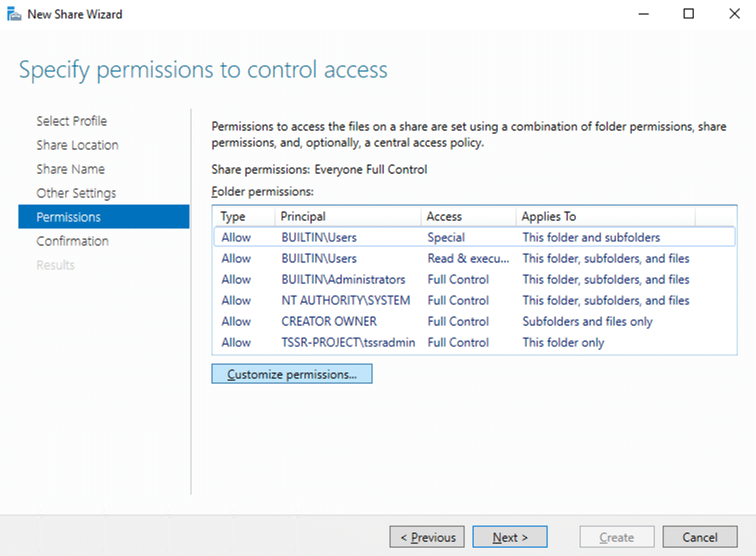This screenshot has width=756, height=556.
Task: Navigate to the Share Name step
Action: tap(70, 169)
